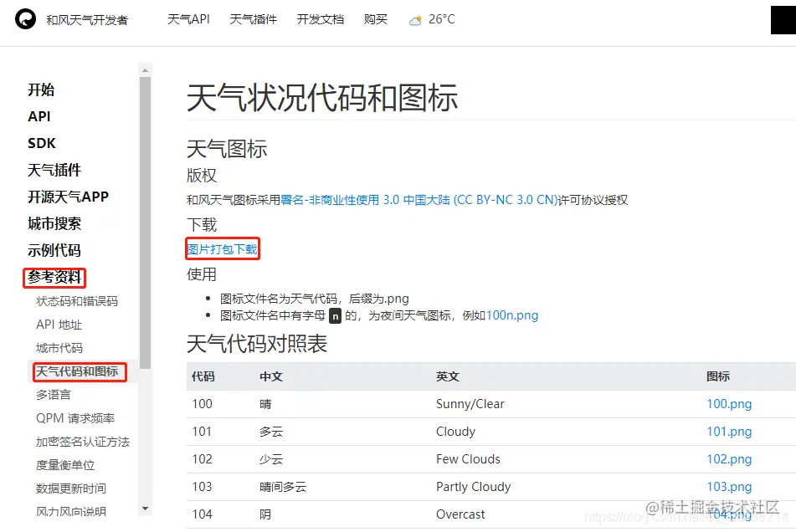Open QPM 请求频率 sidebar entry
Image resolution: width=796 pixels, height=532 pixels.
tap(75, 418)
